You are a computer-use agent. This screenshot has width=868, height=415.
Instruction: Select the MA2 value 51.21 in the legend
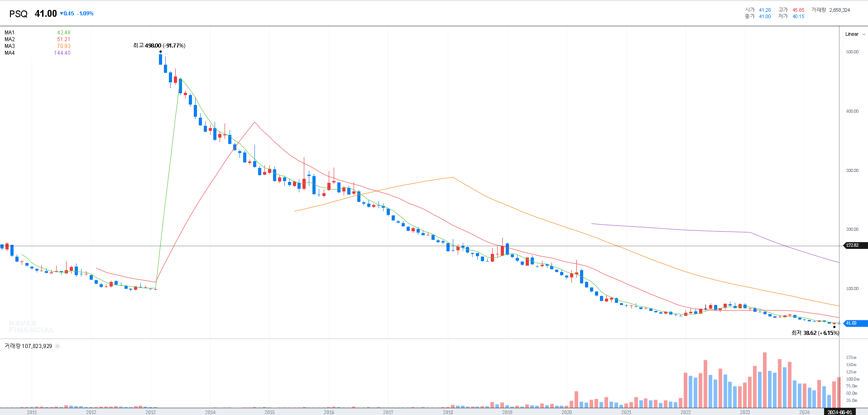pos(64,39)
